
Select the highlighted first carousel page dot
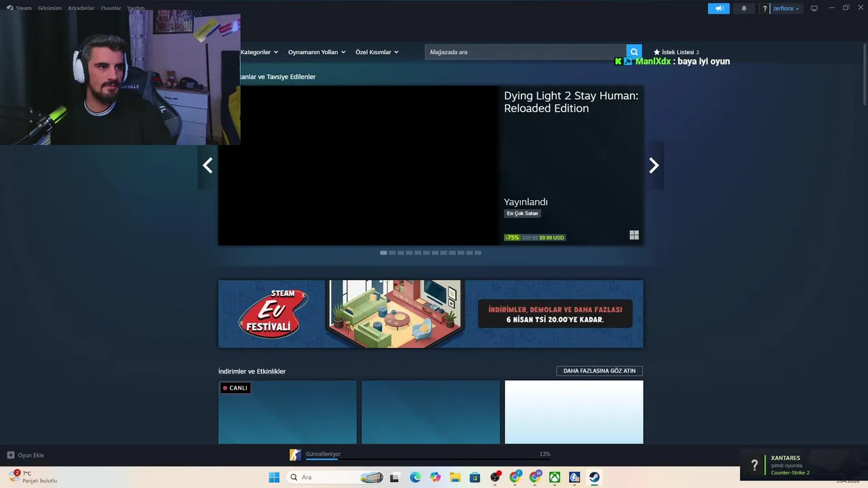(383, 253)
